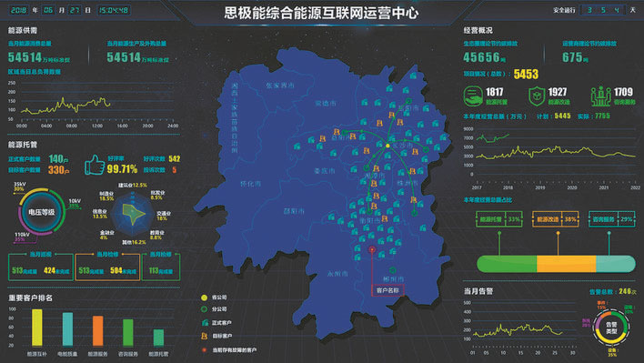Click the red fault marker on map
Screen dimensions: 644x363
coord(372,249)
